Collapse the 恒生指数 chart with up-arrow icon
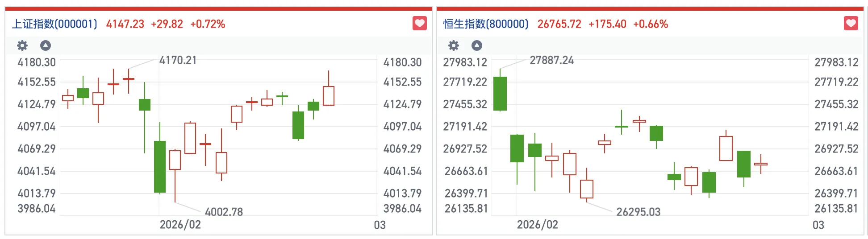The height and width of the screenshot is (239, 868). point(477,45)
